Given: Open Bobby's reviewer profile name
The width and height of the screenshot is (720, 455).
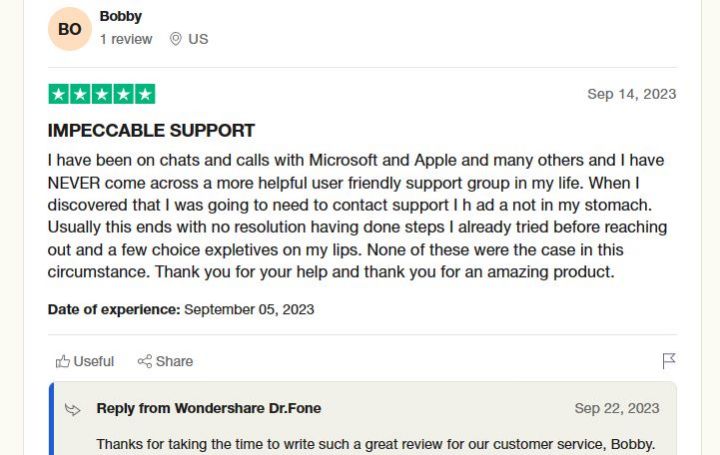Looking at the screenshot, I should [x=121, y=16].
